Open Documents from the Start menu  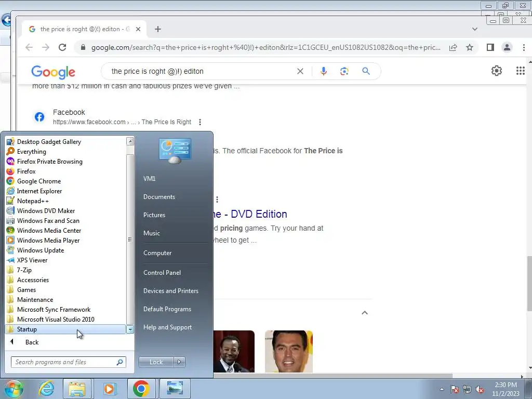pos(159,197)
